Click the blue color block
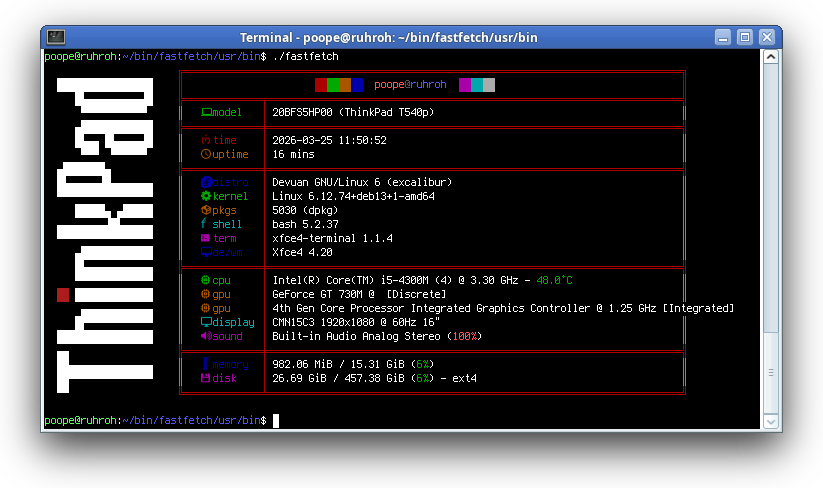The image size is (823, 488). 357,85
